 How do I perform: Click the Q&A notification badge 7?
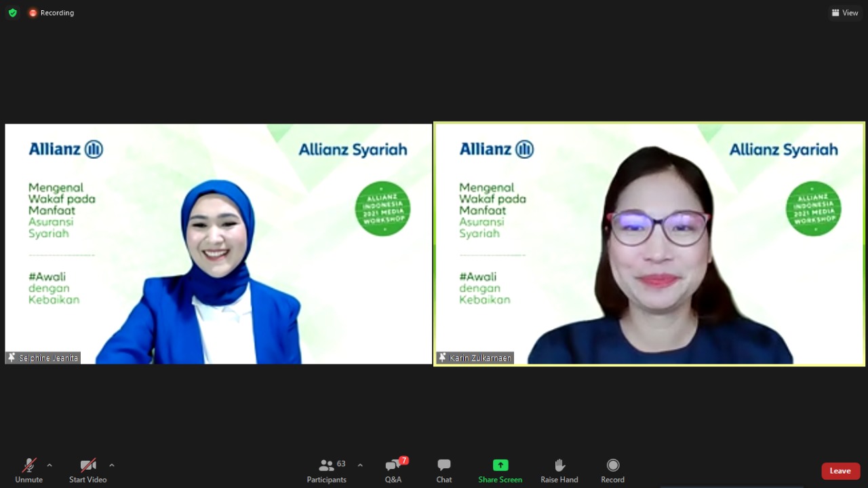point(404,460)
